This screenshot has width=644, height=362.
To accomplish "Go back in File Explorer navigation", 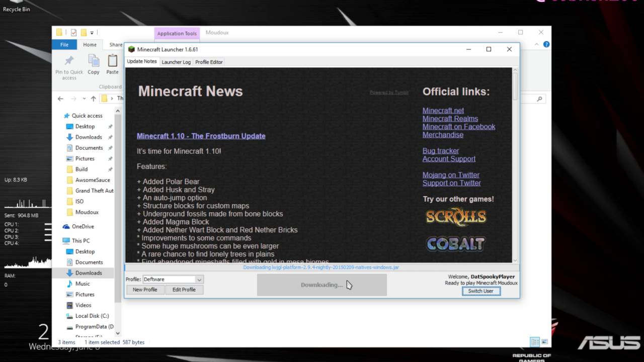I will coord(60,99).
